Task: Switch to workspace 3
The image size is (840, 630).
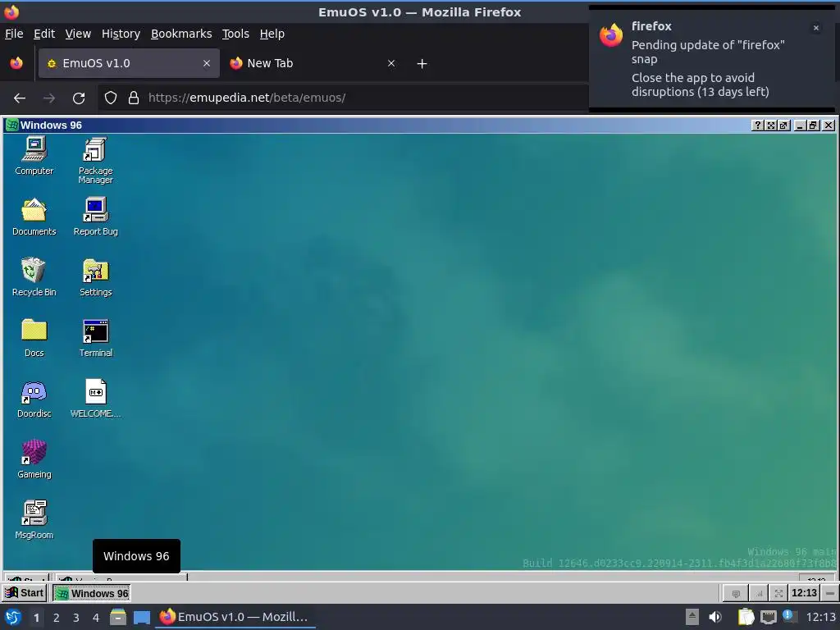Action: 75,617
